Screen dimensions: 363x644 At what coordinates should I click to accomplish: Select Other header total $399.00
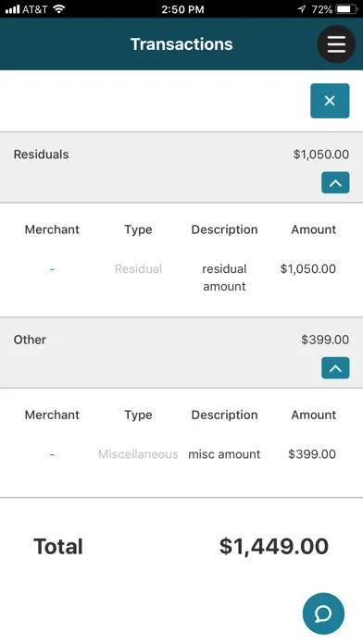(325, 340)
